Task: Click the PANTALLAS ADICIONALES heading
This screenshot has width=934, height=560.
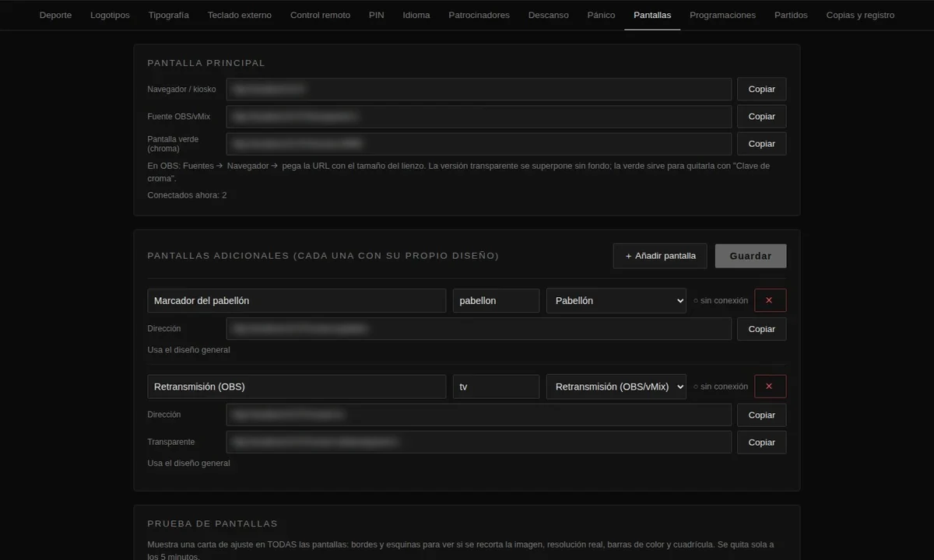Action: 323,256
